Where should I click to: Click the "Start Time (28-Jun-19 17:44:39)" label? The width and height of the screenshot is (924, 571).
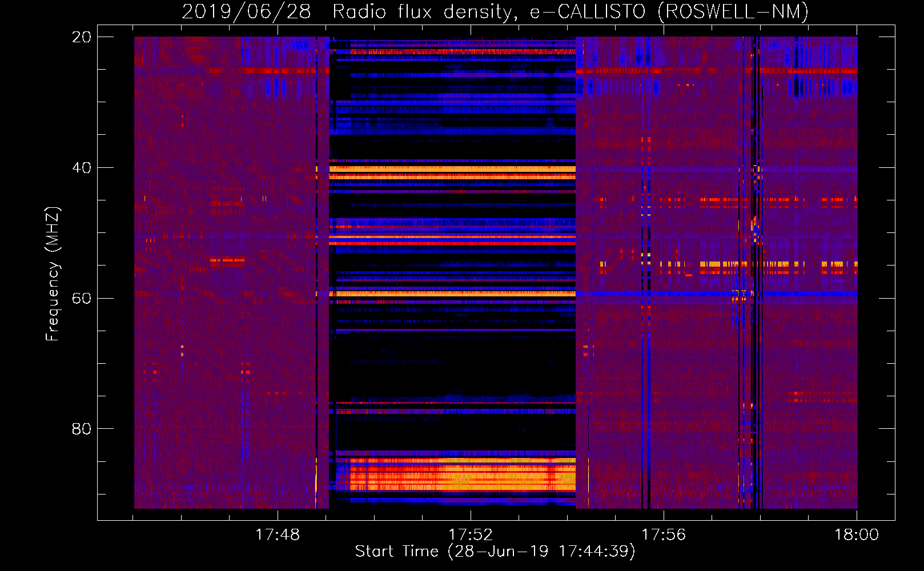point(495,552)
